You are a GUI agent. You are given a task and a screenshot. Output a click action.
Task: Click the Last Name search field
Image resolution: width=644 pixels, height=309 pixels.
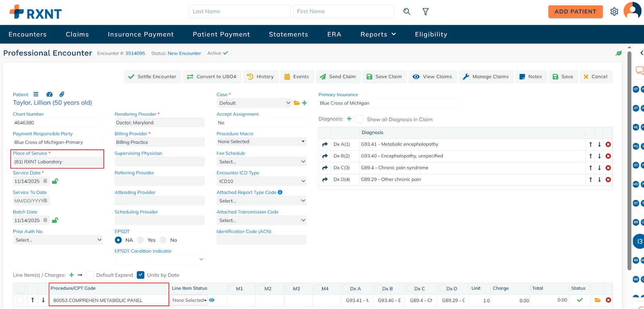pos(239,12)
